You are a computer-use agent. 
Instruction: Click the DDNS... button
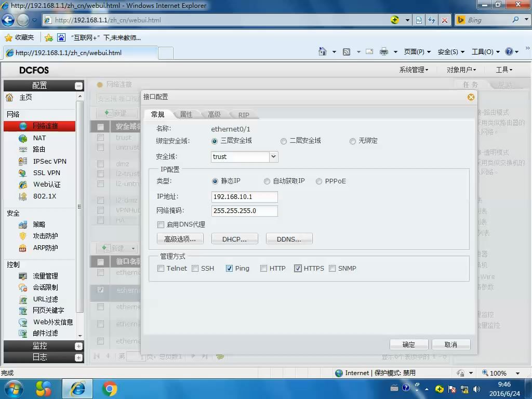click(x=289, y=239)
